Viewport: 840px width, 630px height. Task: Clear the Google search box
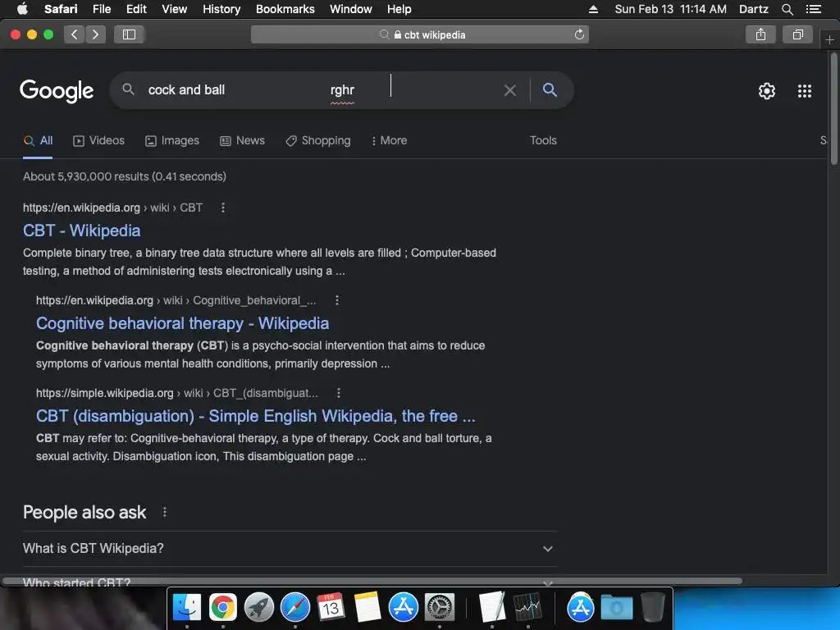coord(510,90)
